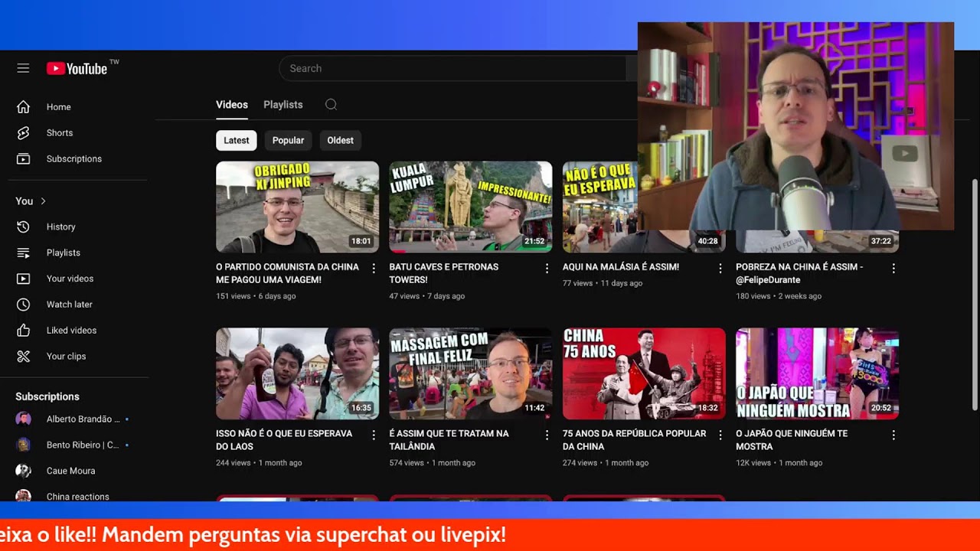Open options menu for POBREZA NA CHINA video
This screenshot has width=980, height=551.
point(893,269)
